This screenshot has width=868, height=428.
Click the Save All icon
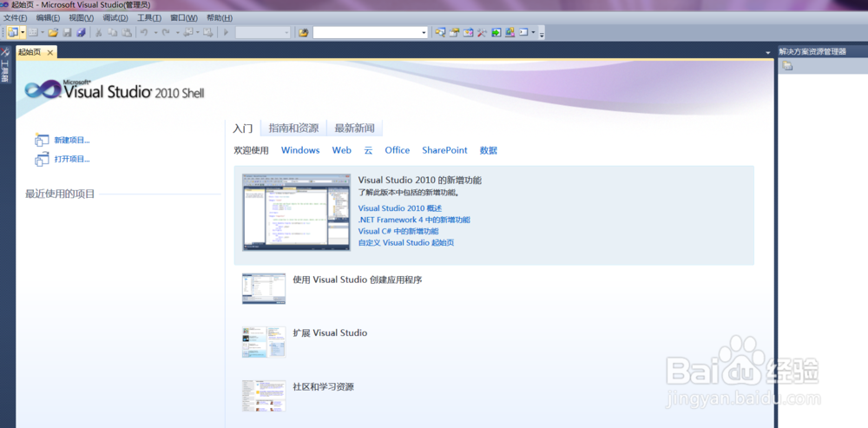[x=81, y=33]
